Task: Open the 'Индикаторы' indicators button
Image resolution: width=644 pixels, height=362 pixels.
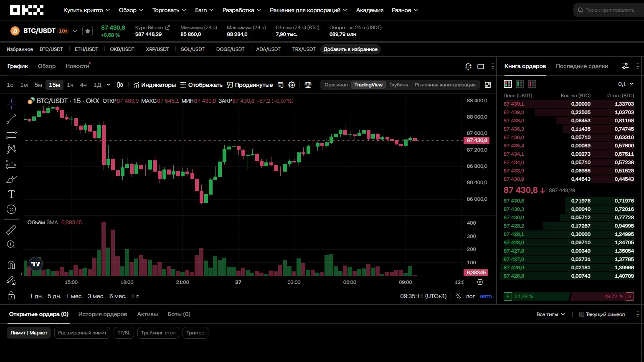Action: click(x=155, y=85)
